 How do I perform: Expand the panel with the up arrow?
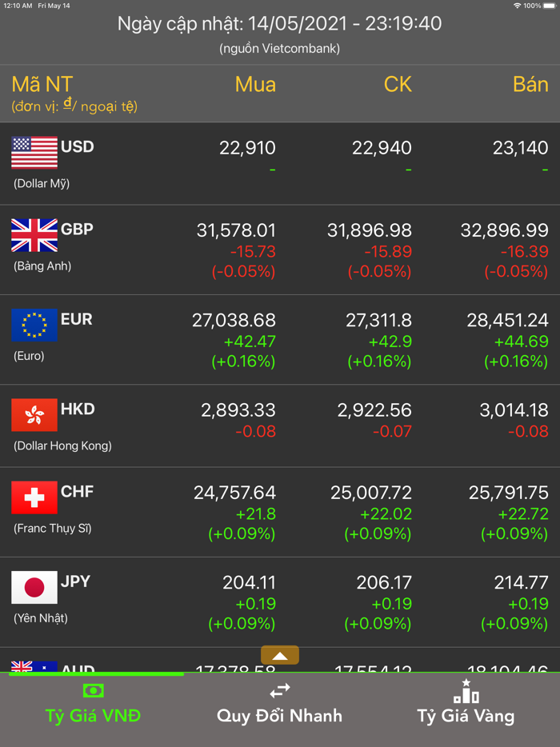(280, 656)
